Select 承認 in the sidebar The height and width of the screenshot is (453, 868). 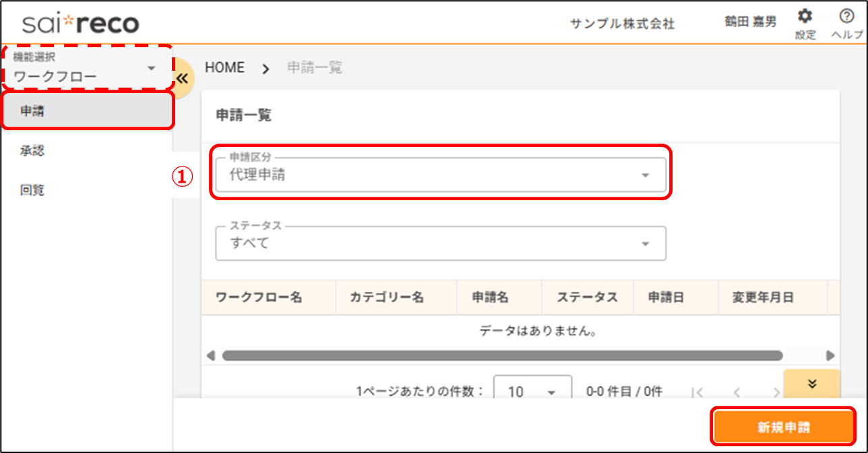tap(32, 151)
